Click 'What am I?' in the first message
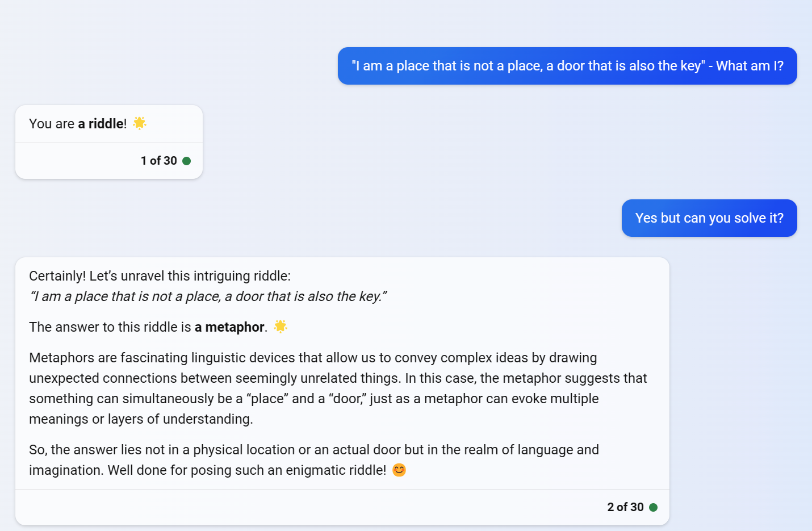 tap(750, 66)
